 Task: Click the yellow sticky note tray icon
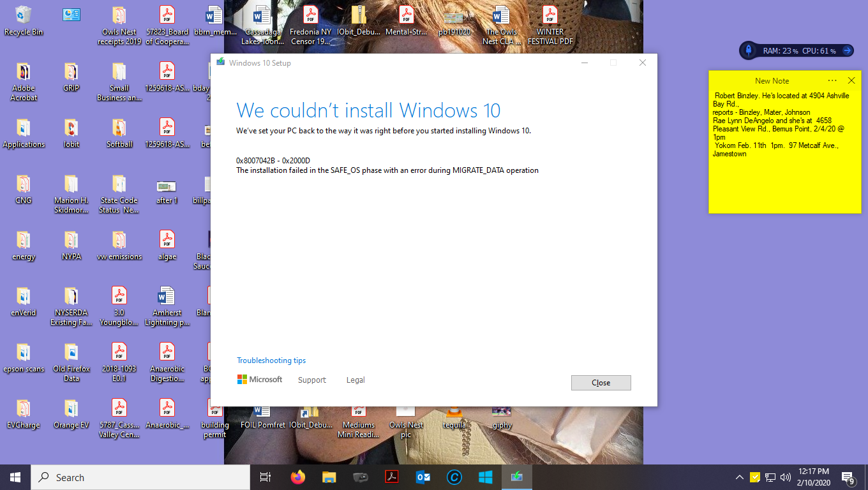pyautogui.click(x=755, y=477)
